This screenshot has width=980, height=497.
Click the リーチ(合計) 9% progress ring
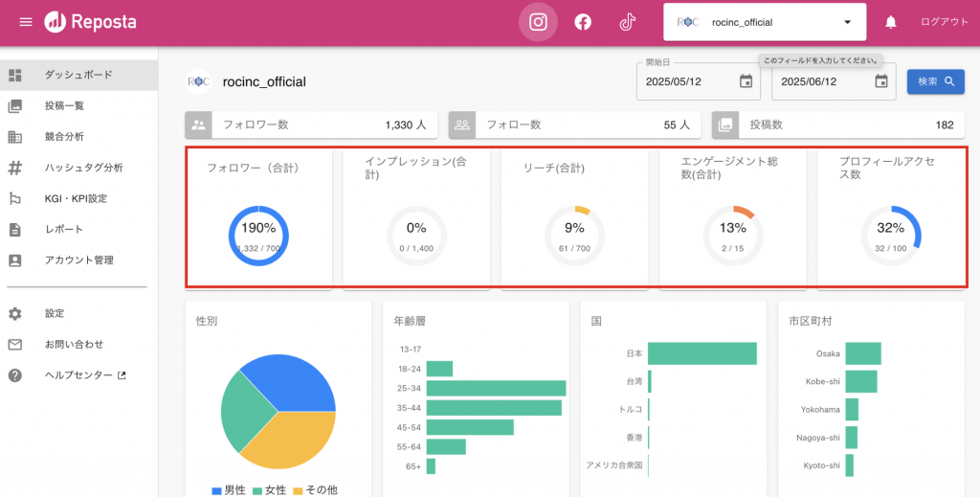point(574,237)
